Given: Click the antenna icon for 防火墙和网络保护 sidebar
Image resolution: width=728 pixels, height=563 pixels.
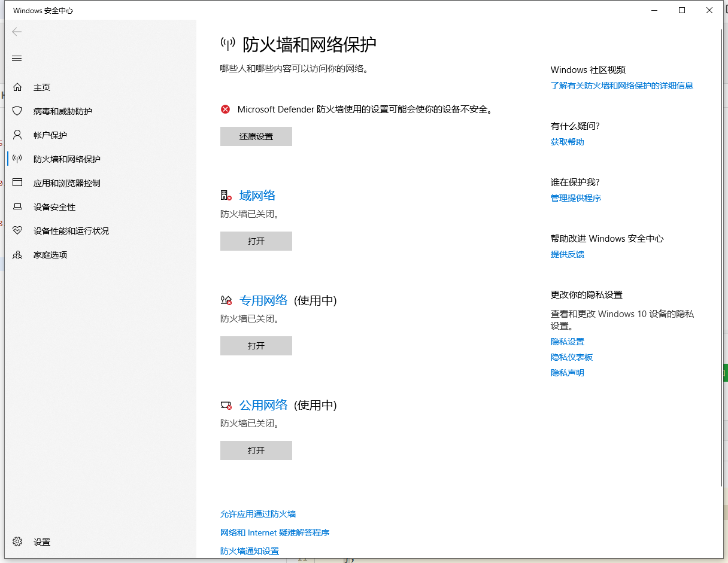Looking at the screenshot, I should point(17,159).
